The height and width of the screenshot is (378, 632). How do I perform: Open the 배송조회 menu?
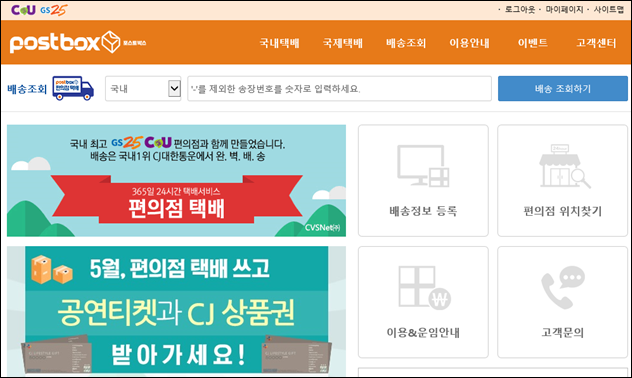pos(406,43)
